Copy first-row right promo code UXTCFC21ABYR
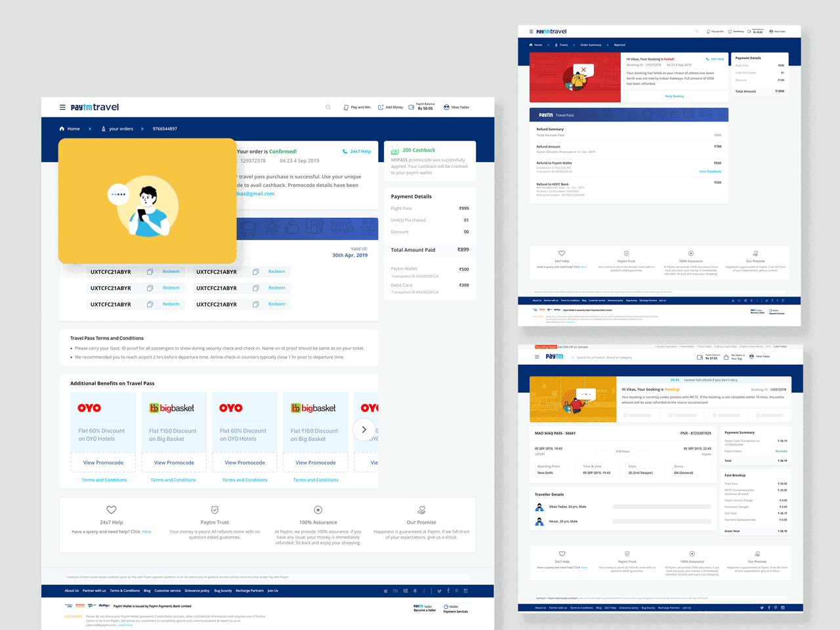 [x=256, y=272]
